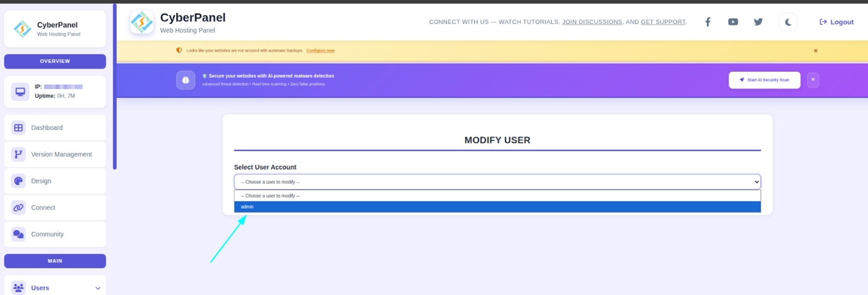Select admin from user dropdown list
868x295 pixels.
pos(497,207)
